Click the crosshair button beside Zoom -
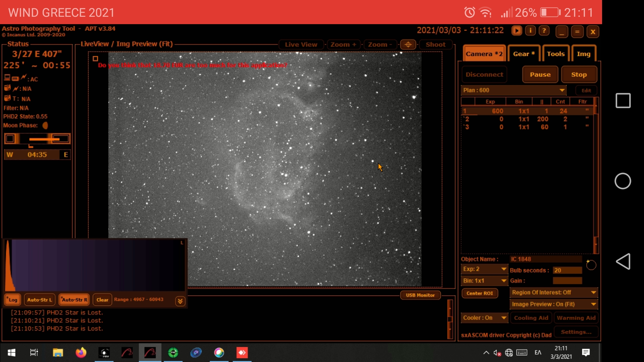Image resolution: width=644 pixels, height=362 pixels. tap(408, 45)
